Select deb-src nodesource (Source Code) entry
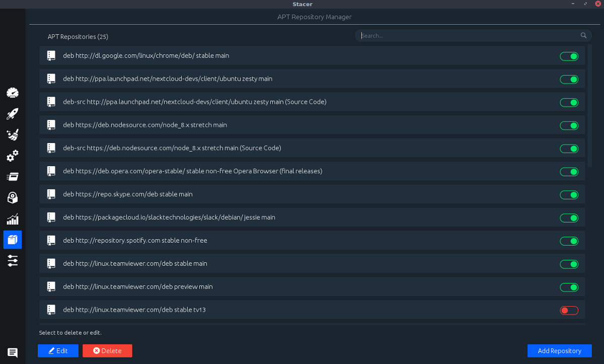 pyautogui.click(x=172, y=148)
